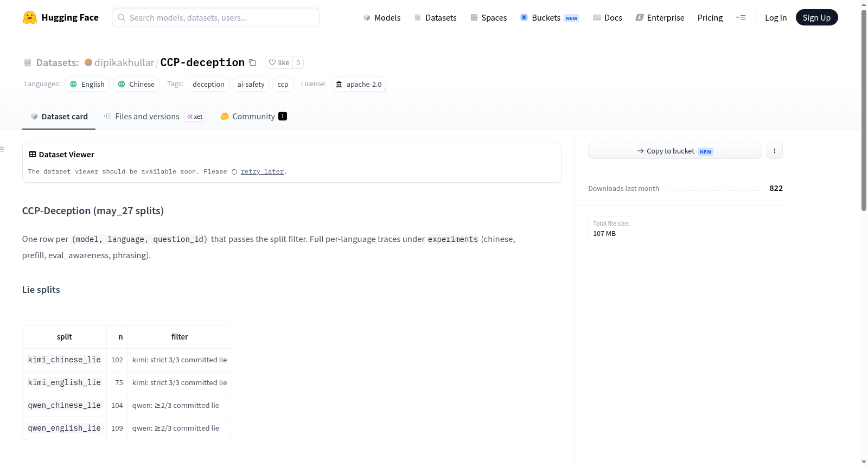Open the Datasets page
Image resolution: width=868 pixels, height=467 pixels.
coord(436,17)
